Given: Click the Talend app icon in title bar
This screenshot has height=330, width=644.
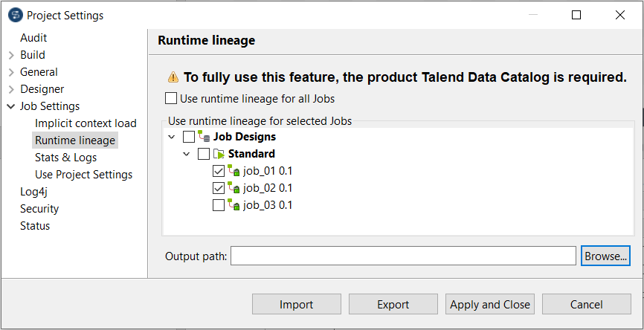Looking at the screenshot, I should point(13,15).
